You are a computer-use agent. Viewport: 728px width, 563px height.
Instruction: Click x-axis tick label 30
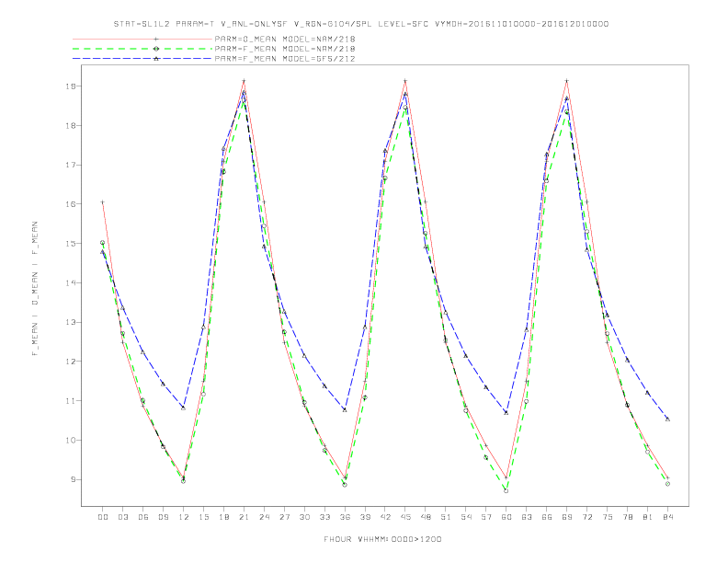304,517
